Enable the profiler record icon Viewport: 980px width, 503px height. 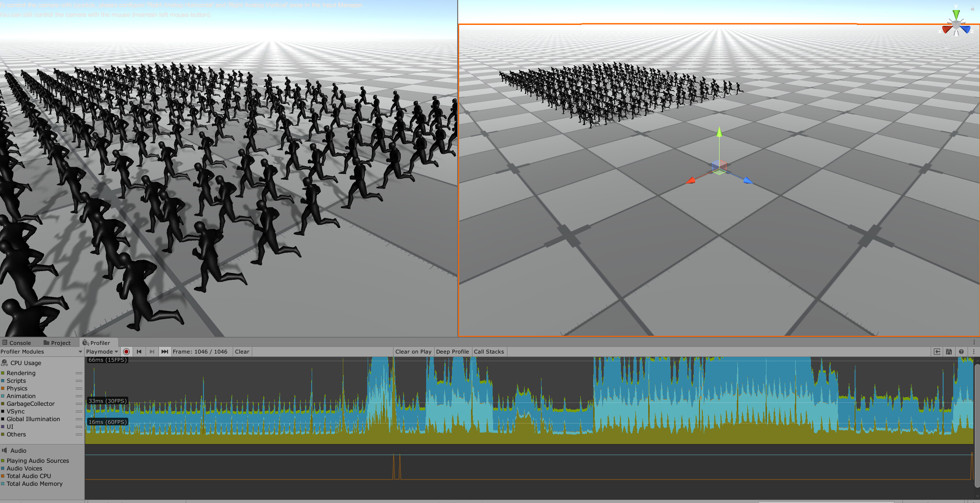pyautogui.click(x=126, y=351)
